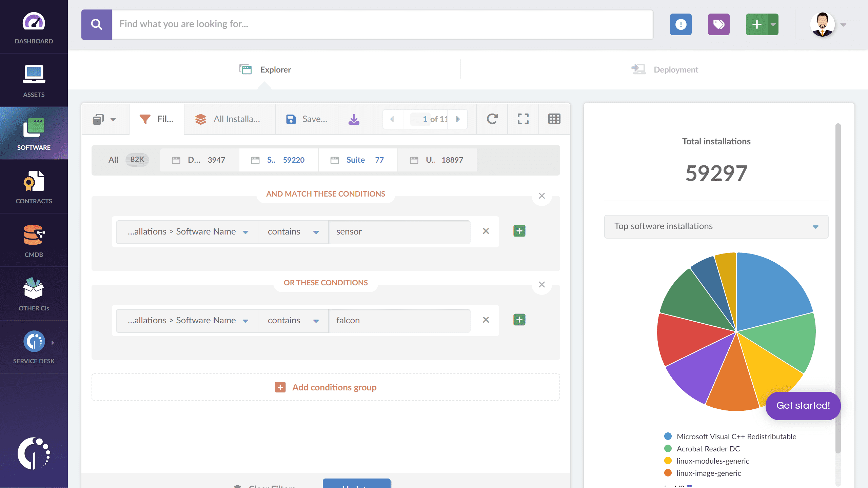Click the Add conditions group button

[x=325, y=387]
